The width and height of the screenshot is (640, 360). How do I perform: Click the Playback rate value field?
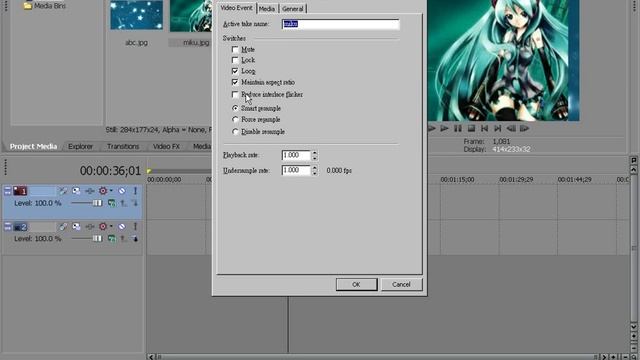click(296, 155)
